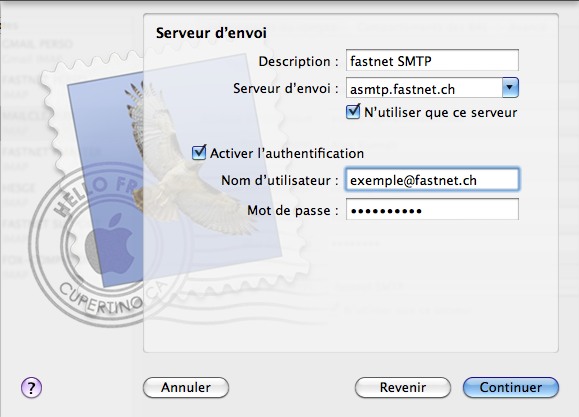Click the bold Serveur d'envoi heading
Image resolution: width=579 pixels, height=417 pixels.
pos(211,33)
